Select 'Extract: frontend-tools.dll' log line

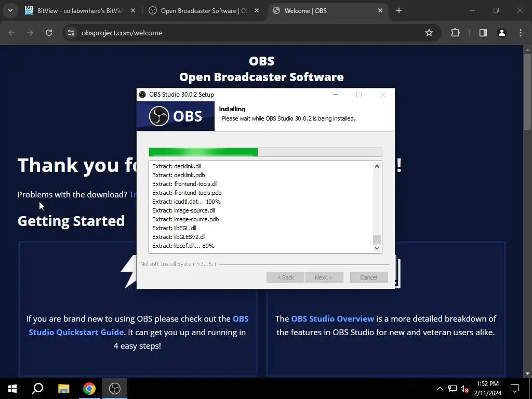185,184
